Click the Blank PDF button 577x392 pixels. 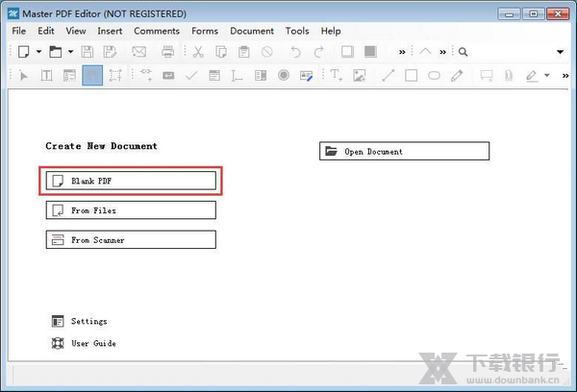tap(131, 180)
